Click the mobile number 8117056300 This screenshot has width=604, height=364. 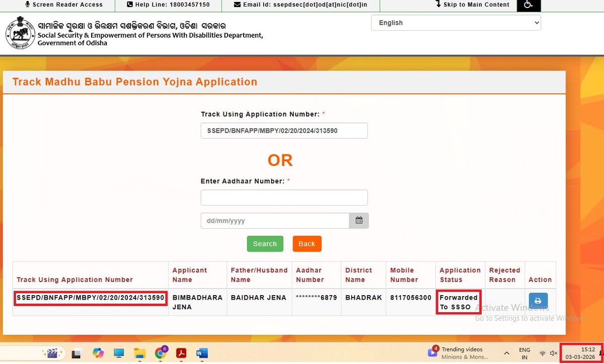point(411,298)
